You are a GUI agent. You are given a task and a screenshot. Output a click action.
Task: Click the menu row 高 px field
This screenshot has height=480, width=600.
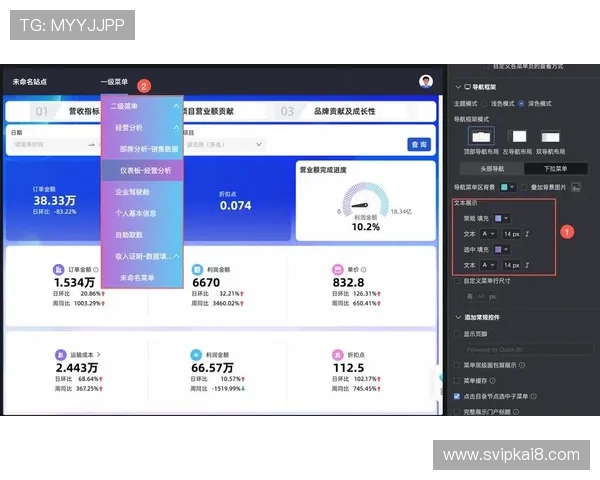point(482,296)
